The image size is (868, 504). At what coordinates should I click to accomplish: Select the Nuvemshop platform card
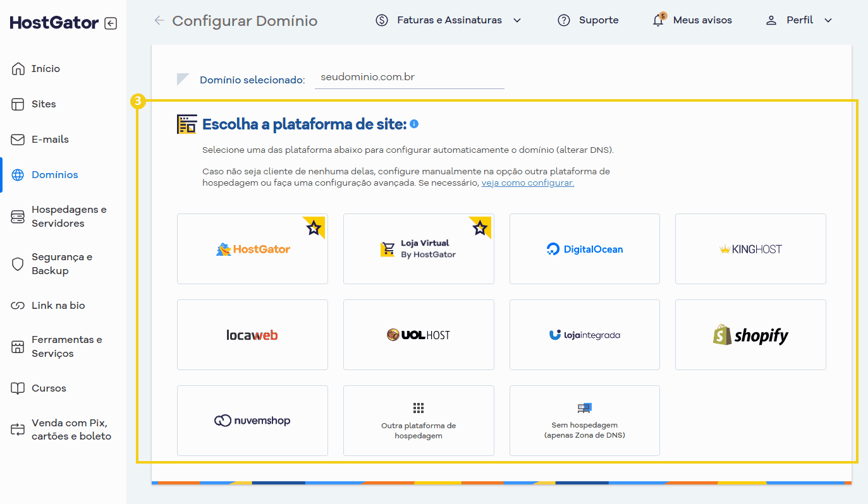point(252,421)
